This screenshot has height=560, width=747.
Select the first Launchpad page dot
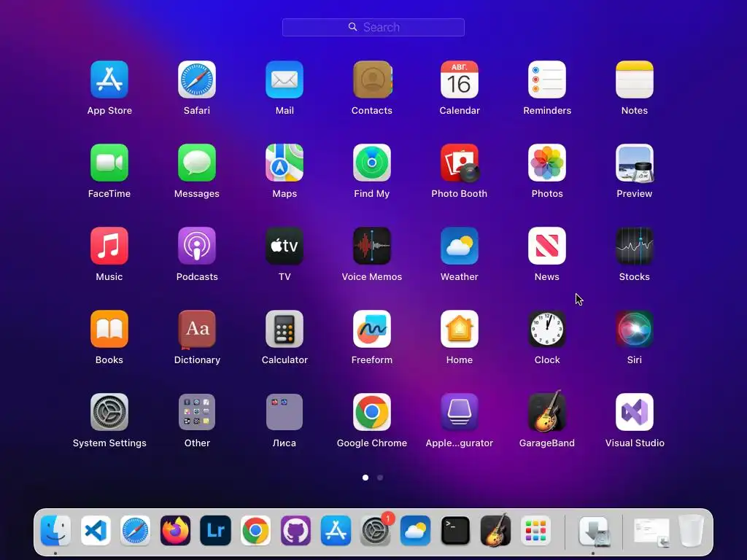click(365, 478)
